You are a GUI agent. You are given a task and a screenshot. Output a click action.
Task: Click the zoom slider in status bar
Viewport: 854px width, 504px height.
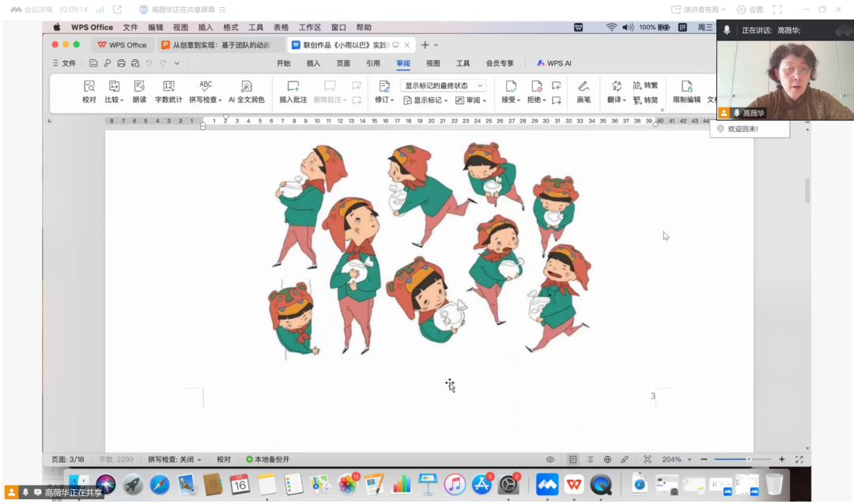click(748, 459)
